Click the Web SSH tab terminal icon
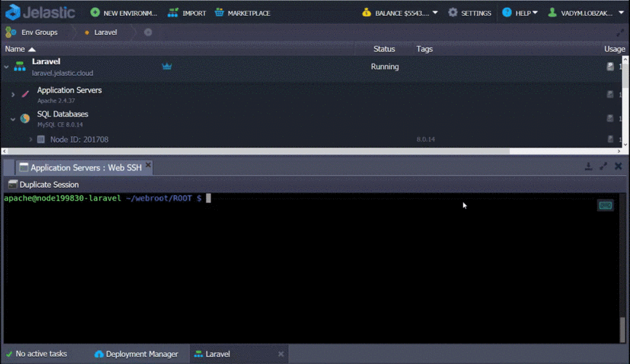The width and height of the screenshot is (630, 364). [x=24, y=167]
